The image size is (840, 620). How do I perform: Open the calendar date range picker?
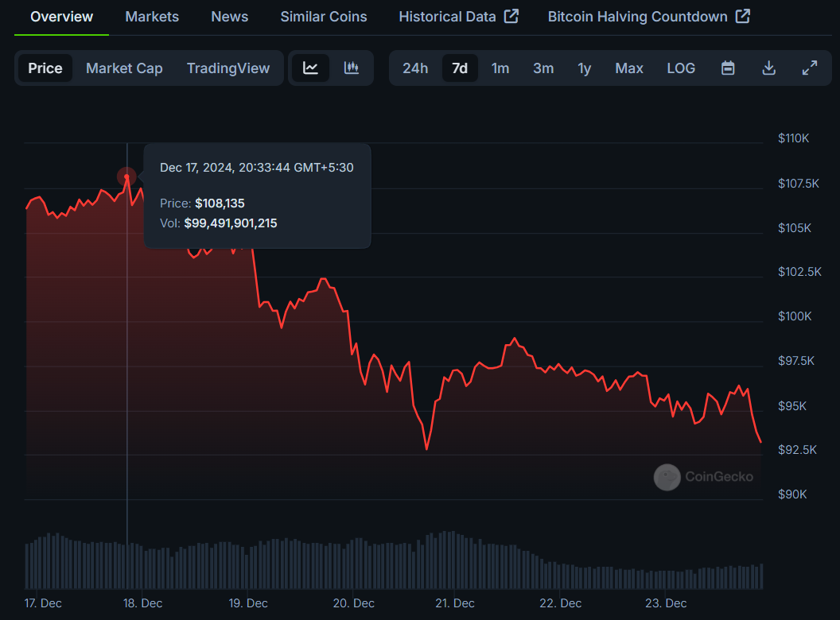coord(728,68)
